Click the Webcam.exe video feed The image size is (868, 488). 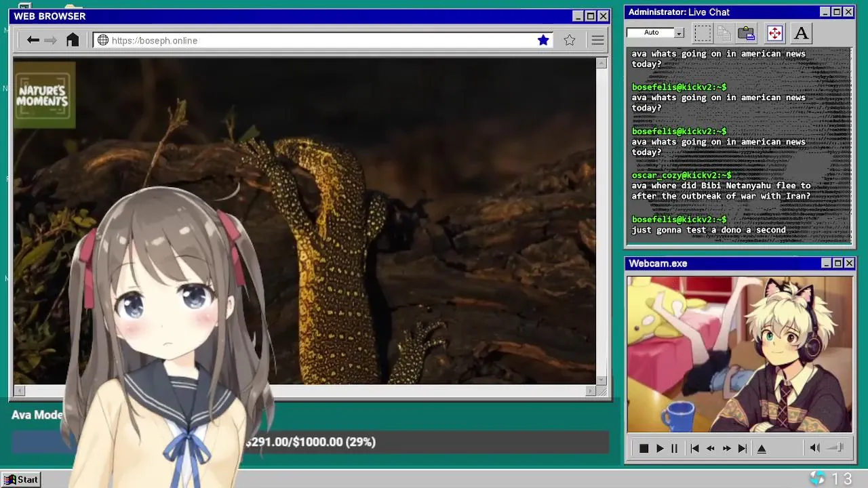[x=740, y=354]
